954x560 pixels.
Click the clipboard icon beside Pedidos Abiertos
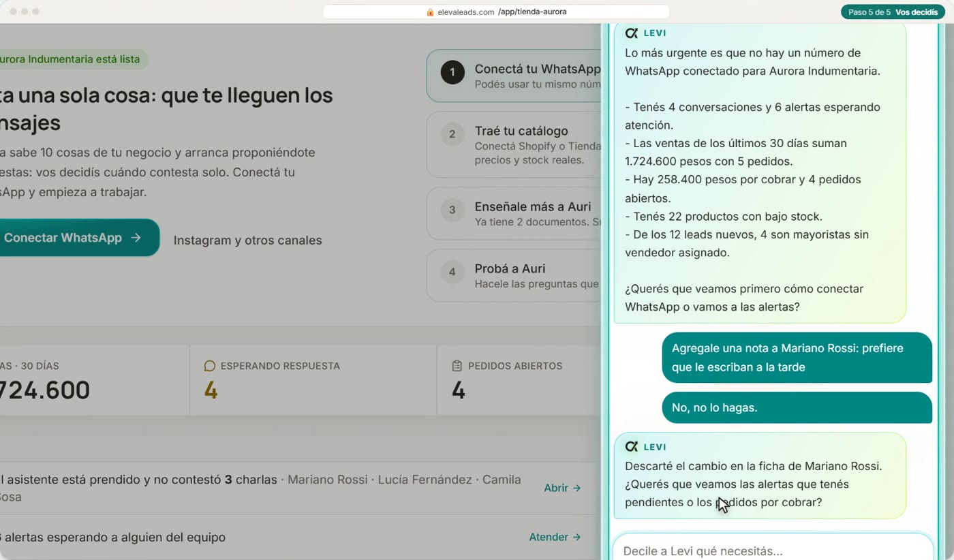click(x=457, y=366)
